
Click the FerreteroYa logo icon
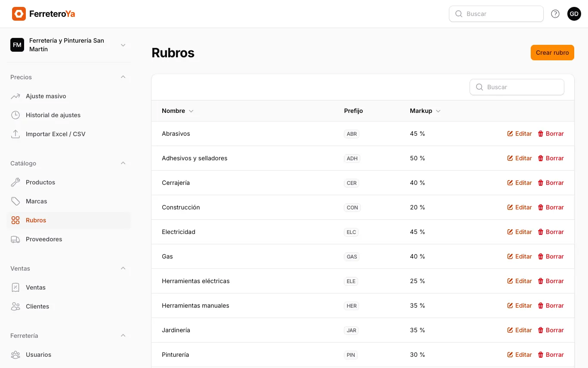coord(19,14)
